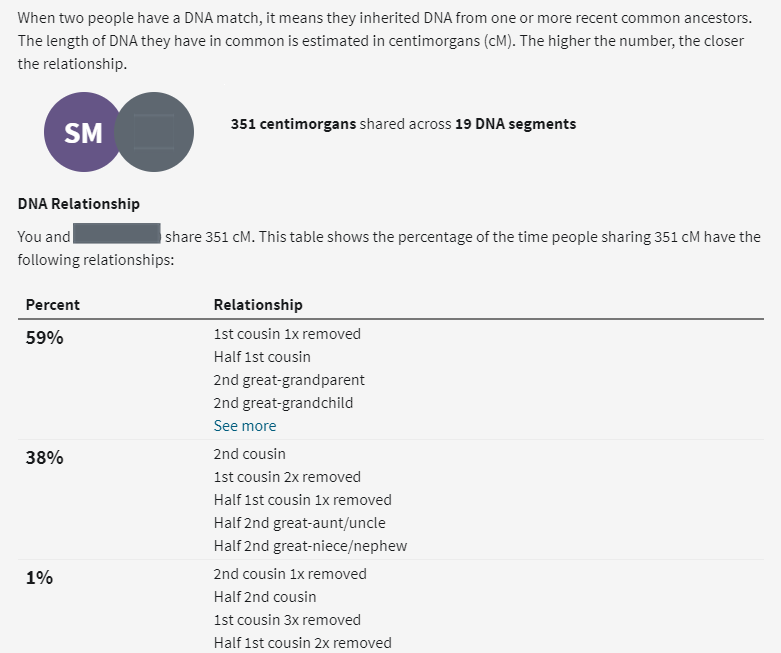The width and height of the screenshot is (781, 653).
Task: Click the Relationship column header
Action: [258, 305]
